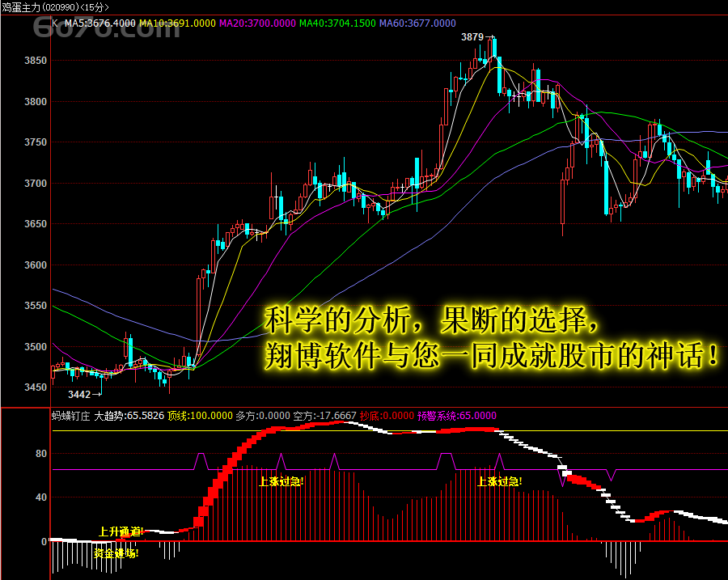This screenshot has width=728, height=580.
Task: Click the MA60:3677.0000 legend value
Action: 417,23
